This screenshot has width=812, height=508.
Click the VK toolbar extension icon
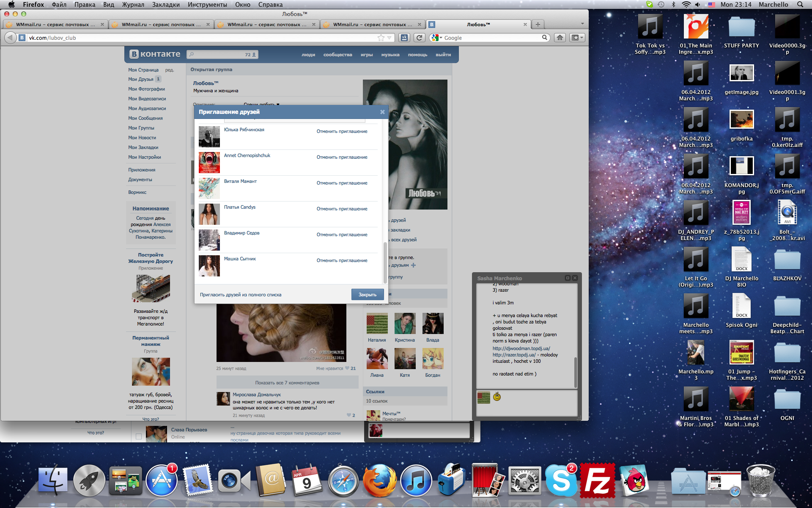[x=404, y=38]
